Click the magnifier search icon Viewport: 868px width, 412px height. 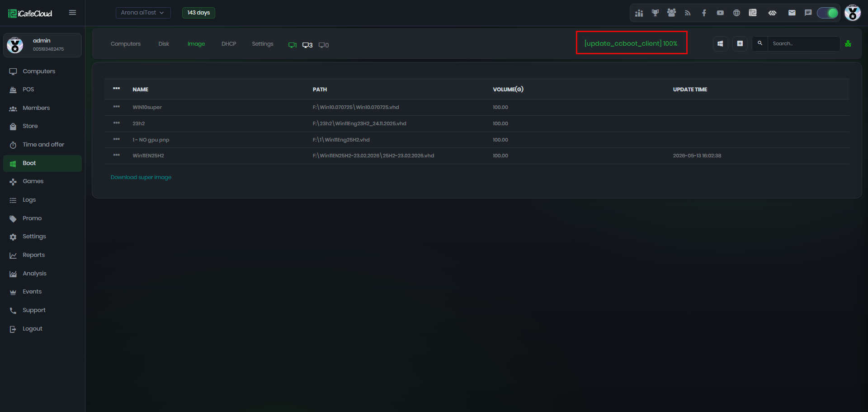(x=760, y=43)
